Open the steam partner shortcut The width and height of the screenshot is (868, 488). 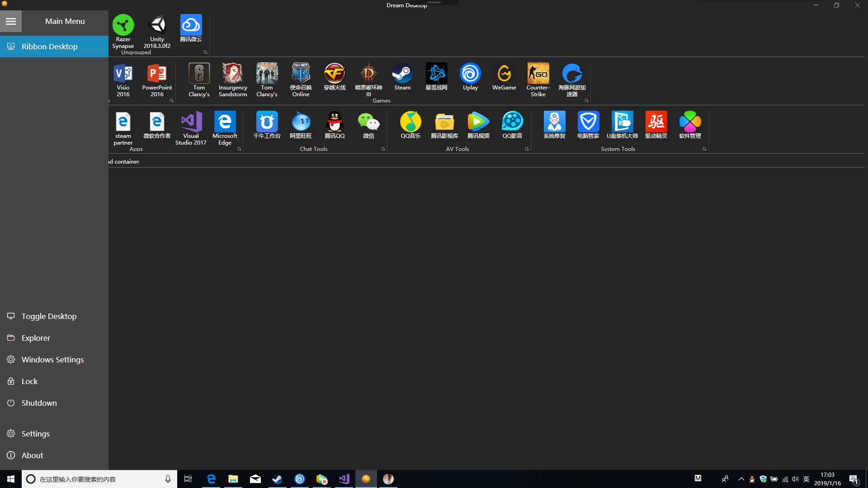point(123,128)
